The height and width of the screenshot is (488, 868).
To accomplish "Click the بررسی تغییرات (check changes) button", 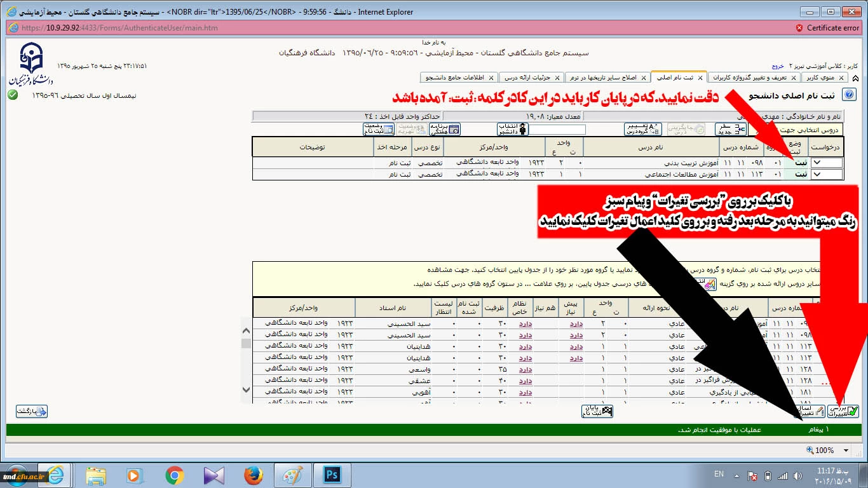I will coord(843,411).
